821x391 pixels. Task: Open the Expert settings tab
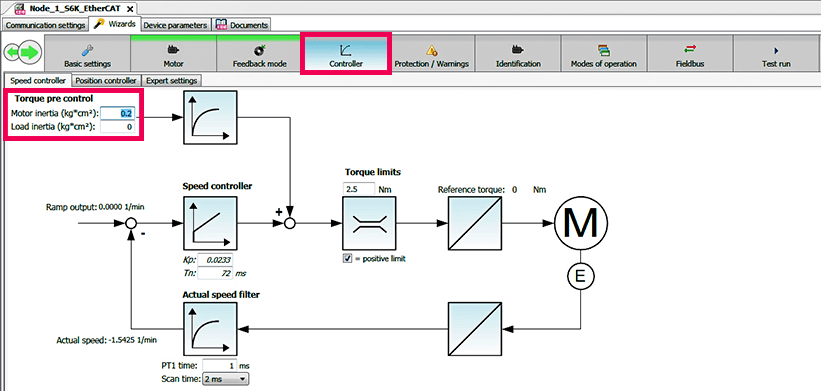point(171,81)
